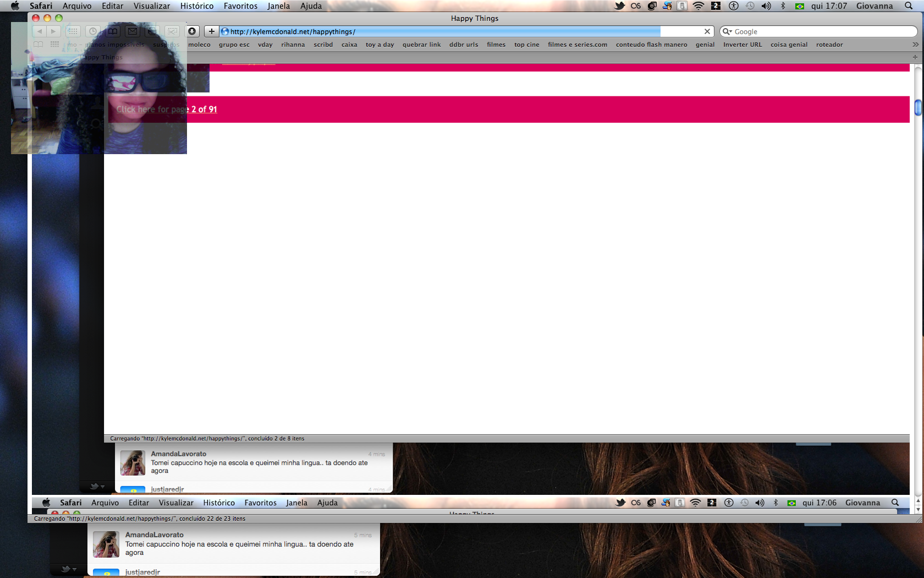Image resolution: width=924 pixels, height=578 pixels.
Task: Open the Favoritos menu
Action: point(240,6)
